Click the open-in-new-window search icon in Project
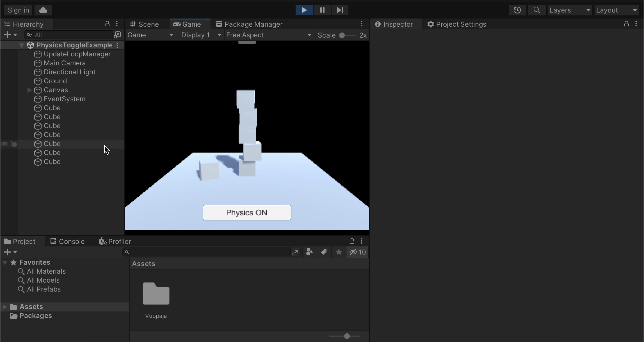Screen dimensions: 644x342 pos(296,252)
